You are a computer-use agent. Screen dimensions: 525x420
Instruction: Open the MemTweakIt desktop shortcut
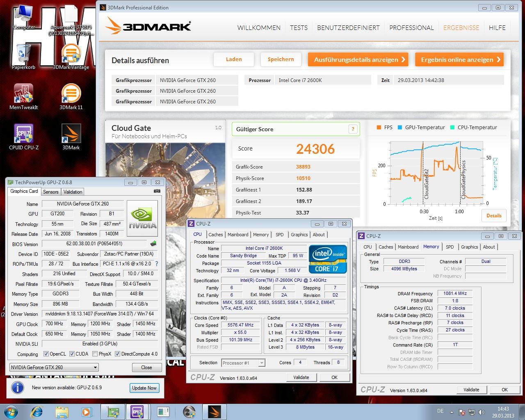(x=23, y=97)
